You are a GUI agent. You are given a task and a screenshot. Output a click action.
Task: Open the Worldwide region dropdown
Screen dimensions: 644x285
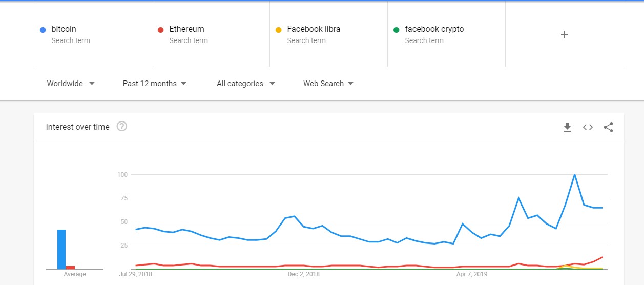[71, 84]
